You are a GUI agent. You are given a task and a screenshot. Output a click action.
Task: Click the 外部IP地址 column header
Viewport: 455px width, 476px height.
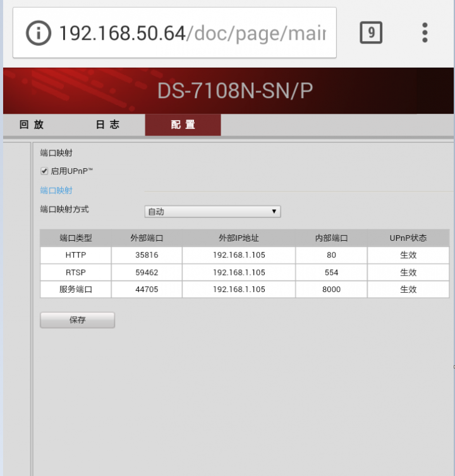click(x=239, y=238)
